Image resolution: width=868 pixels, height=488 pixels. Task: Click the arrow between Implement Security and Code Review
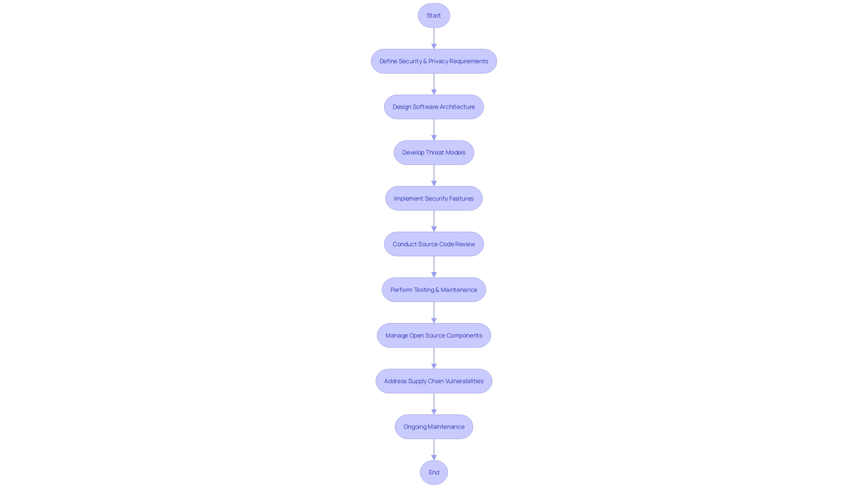[x=434, y=221]
